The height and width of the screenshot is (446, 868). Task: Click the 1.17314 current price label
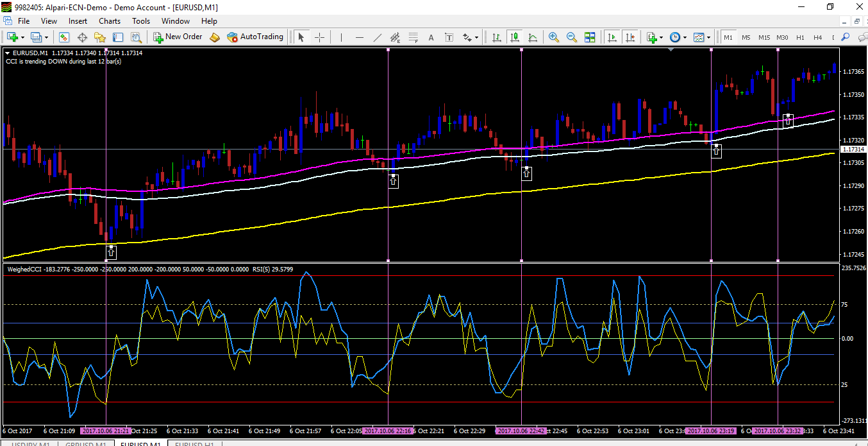(852, 150)
